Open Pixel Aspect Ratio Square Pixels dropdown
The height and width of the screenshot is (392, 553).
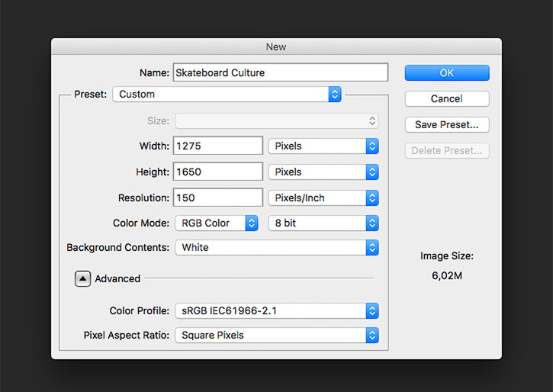[x=277, y=336]
